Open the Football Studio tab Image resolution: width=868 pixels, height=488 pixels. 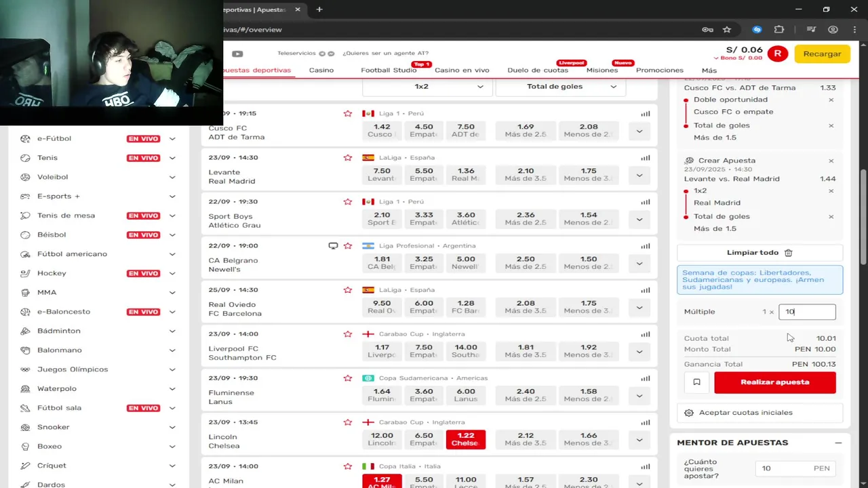pos(389,70)
